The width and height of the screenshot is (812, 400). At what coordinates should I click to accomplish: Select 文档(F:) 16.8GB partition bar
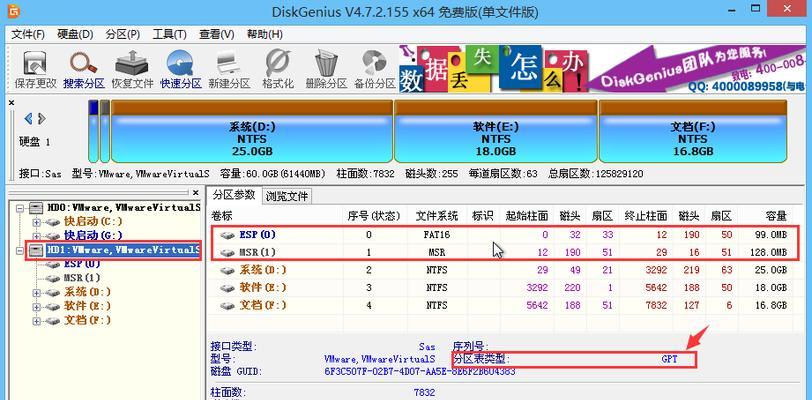(693, 132)
